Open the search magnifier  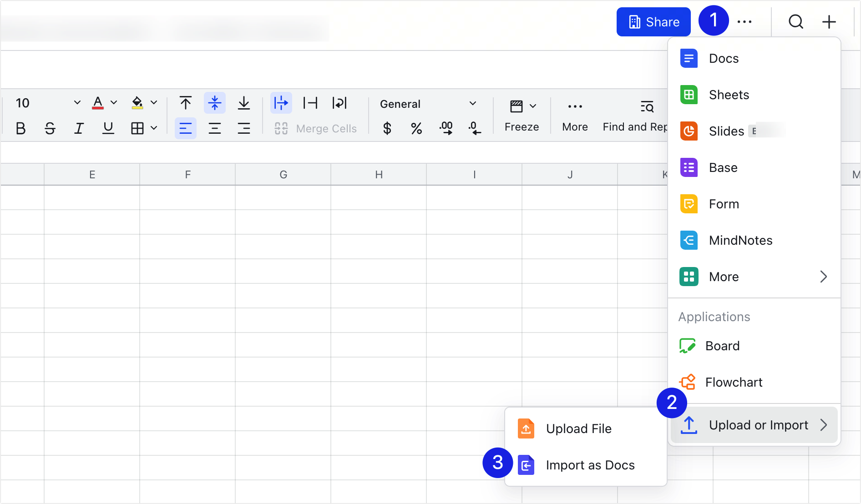pyautogui.click(x=795, y=21)
